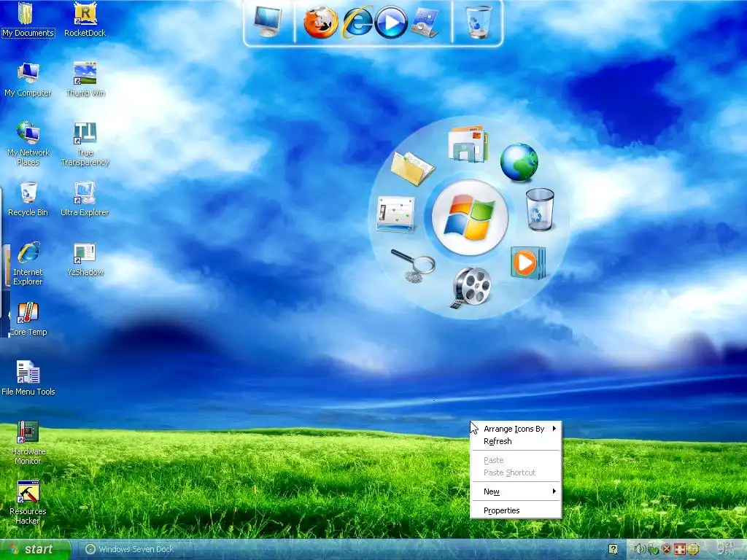Click the question mark help icon on taskbar
This screenshot has width=747, height=560.
coord(613,549)
